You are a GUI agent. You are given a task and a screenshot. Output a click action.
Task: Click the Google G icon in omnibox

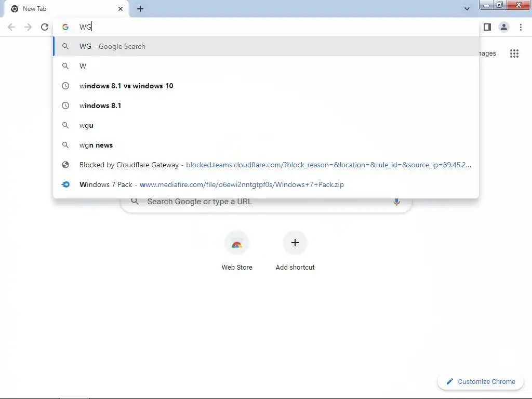[x=65, y=27]
